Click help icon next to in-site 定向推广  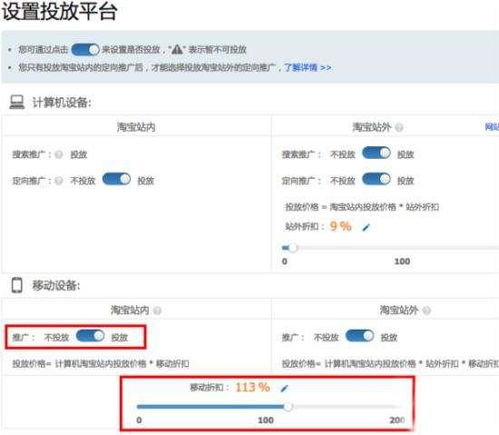pos(59,181)
